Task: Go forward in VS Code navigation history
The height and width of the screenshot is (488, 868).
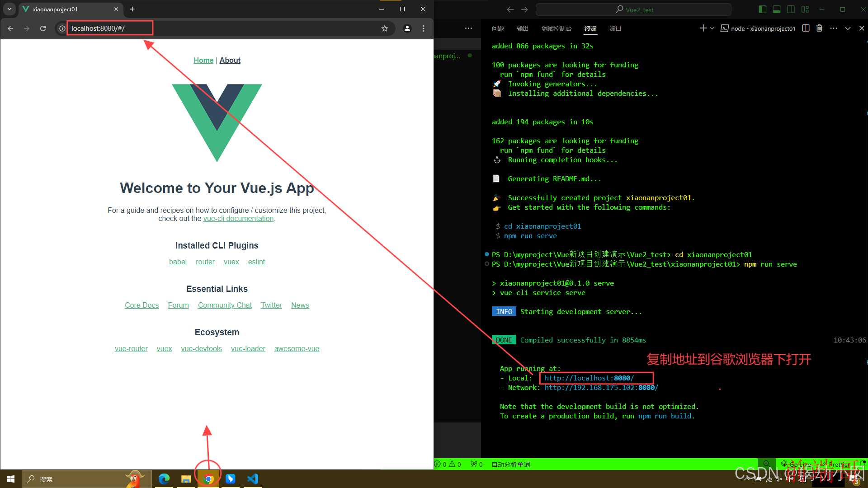Action: pyautogui.click(x=524, y=9)
